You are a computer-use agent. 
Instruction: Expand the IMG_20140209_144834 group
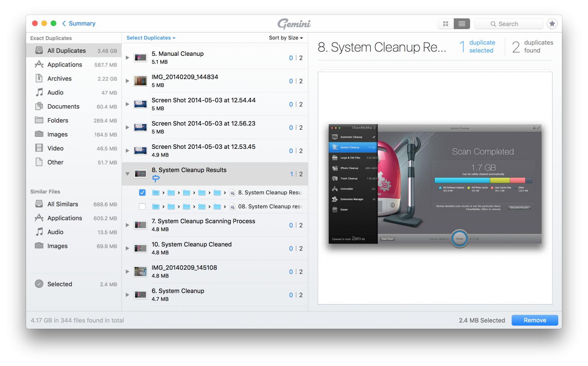[128, 81]
